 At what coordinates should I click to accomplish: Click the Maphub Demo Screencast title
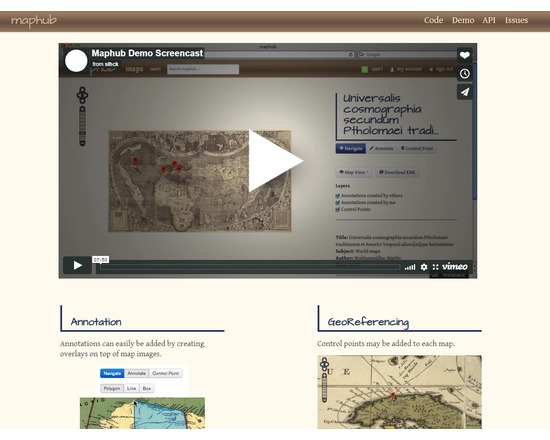(x=147, y=53)
